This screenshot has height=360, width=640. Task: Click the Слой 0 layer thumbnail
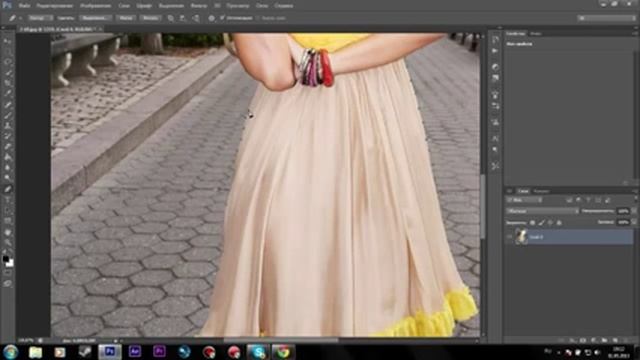[521, 237]
